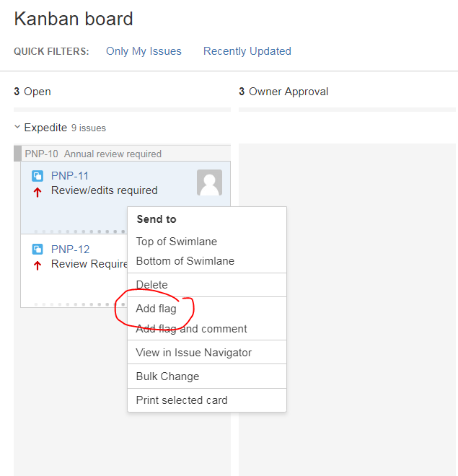The image size is (458, 476).
Task: Select Add flag in context menu
Action: [156, 309]
